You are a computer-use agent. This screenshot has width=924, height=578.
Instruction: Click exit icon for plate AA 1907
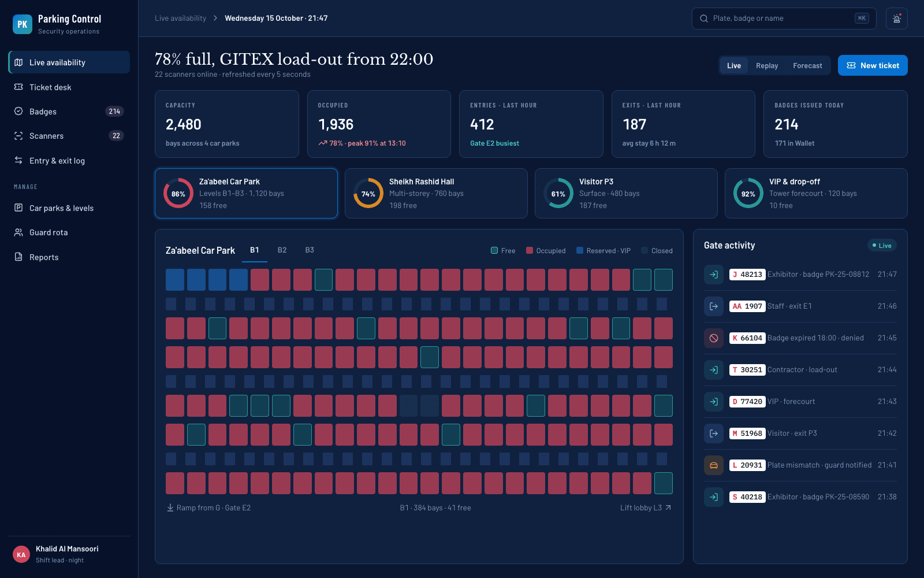[714, 306]
